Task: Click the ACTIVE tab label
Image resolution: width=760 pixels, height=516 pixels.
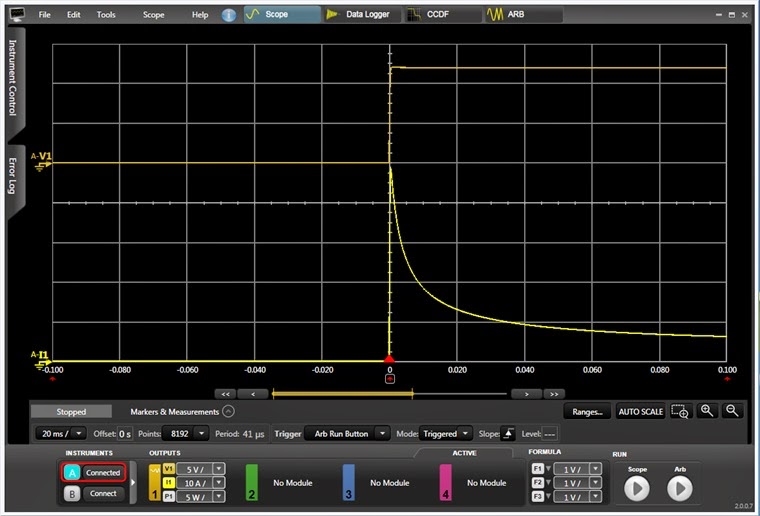Action: (464, 453)
